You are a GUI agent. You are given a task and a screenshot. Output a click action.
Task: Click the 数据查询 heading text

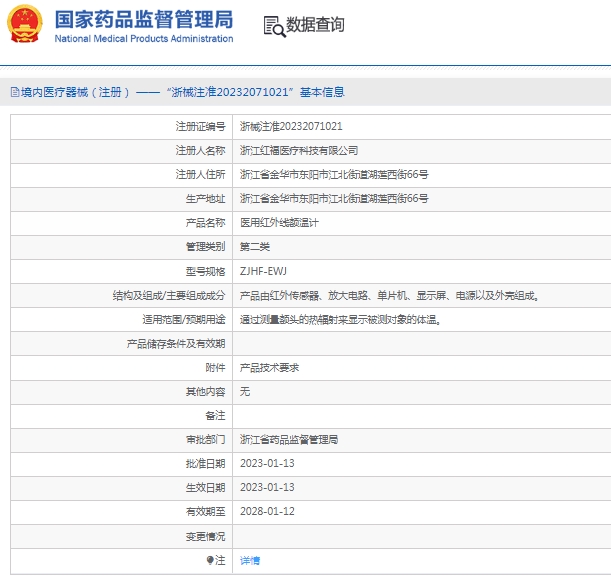point(315,25)
